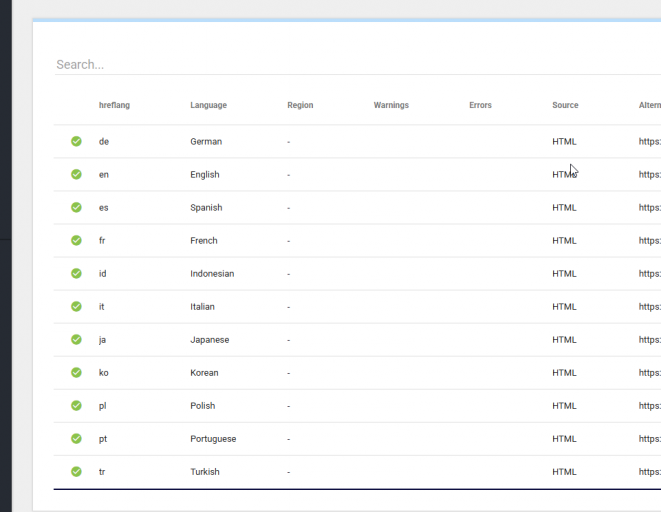
Task: Click the Korean language cell
Action: [x=204, y=373]
